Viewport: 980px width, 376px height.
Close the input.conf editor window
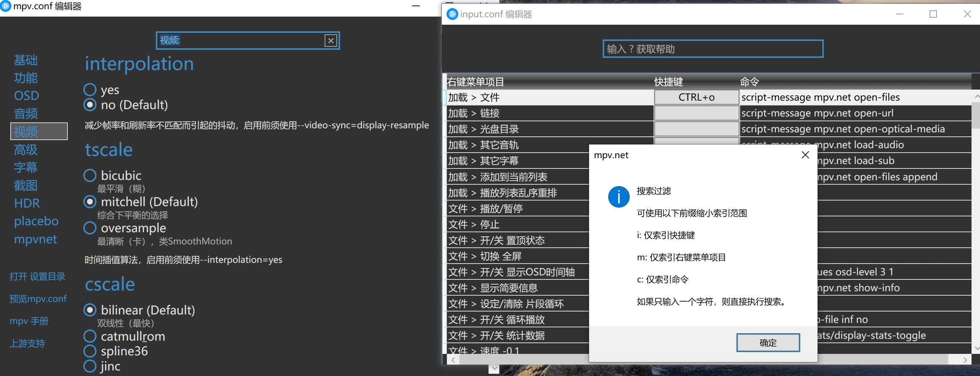967,14
